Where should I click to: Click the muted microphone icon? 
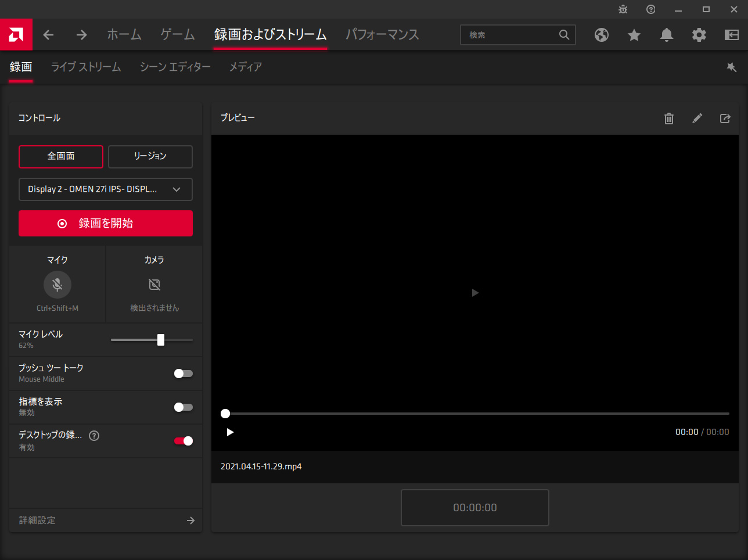click(57, 285)
